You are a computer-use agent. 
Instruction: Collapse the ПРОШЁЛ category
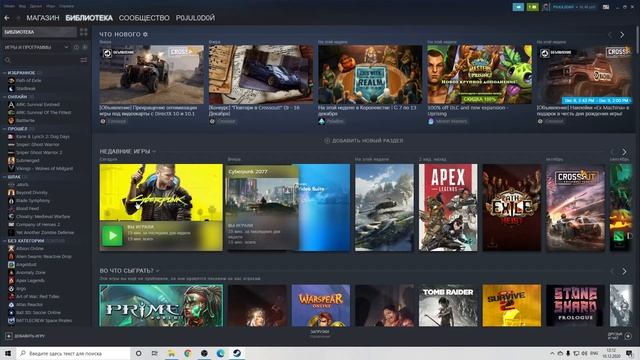pos(5,129)
